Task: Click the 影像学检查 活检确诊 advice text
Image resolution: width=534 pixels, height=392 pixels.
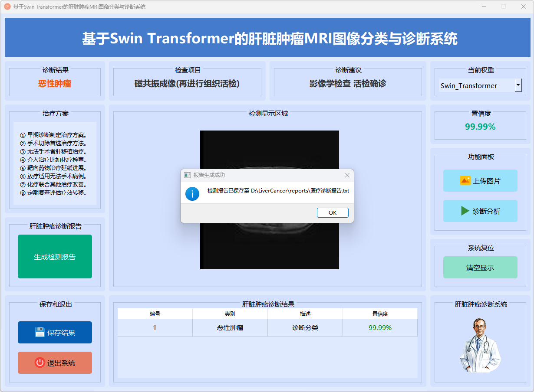Action: coord(348,83)
